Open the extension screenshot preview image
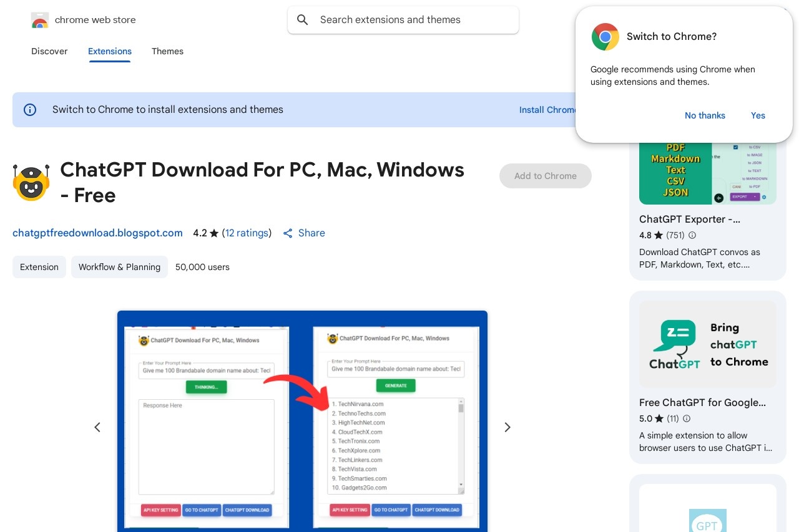Viewport: 799px width, 532px height. pyautogui.click(x=302, y=421)
